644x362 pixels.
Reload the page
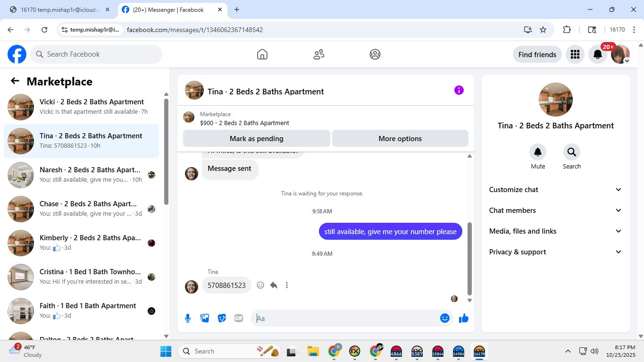tap(44, 30)
